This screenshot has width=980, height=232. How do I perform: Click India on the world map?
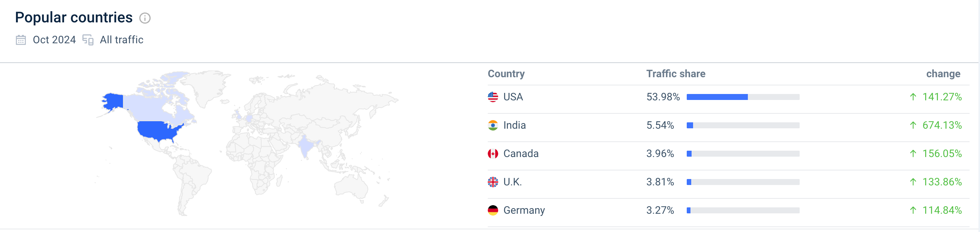(305, 147)
